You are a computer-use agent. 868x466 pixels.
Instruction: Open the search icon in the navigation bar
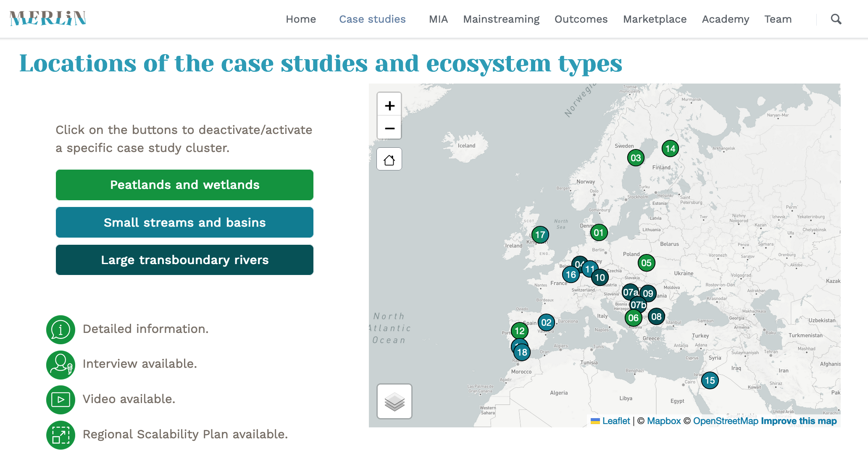[836, 19]
